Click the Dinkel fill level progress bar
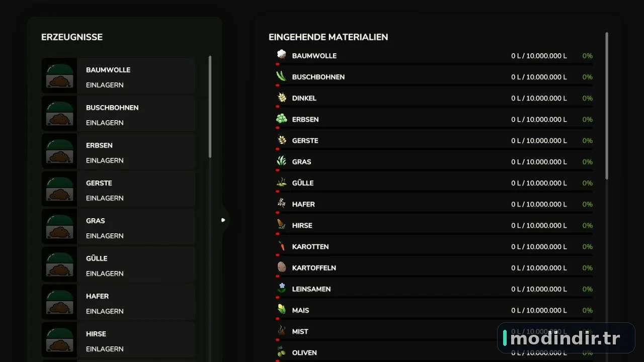This screenshot has height=362, width=644. pos(434,107)
